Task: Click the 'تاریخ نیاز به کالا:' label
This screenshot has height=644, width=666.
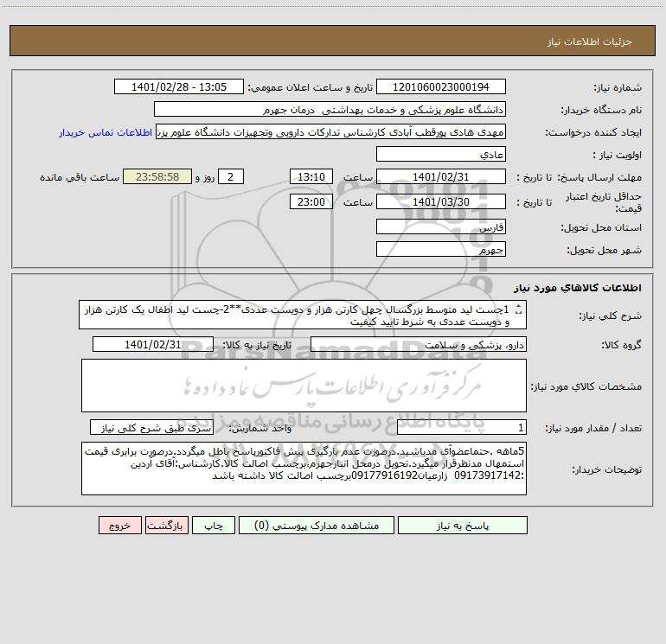Action: [x=258, y=345]
